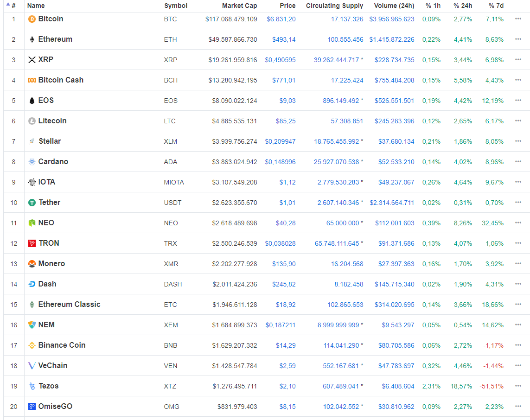Open the VeChain name link
Viewport: 530px width, 420px height.
pos(53,366)
